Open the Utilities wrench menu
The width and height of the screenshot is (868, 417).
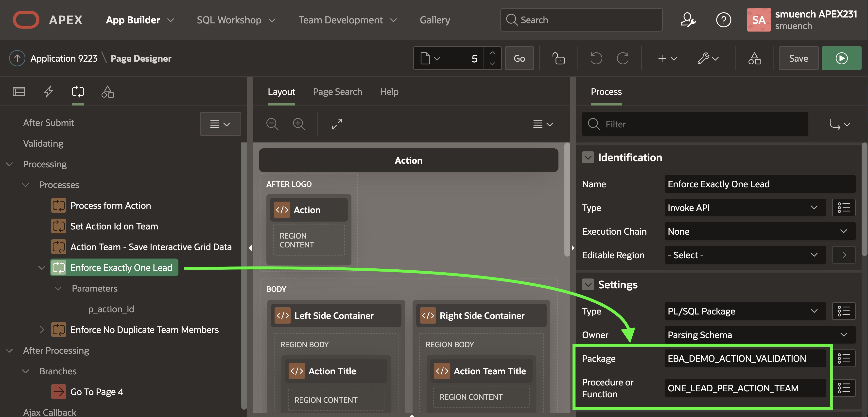[708, 58]
